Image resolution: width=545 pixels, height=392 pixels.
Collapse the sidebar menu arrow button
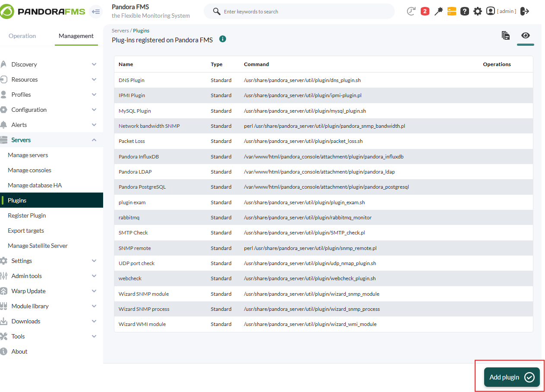(x=96, y=12)
